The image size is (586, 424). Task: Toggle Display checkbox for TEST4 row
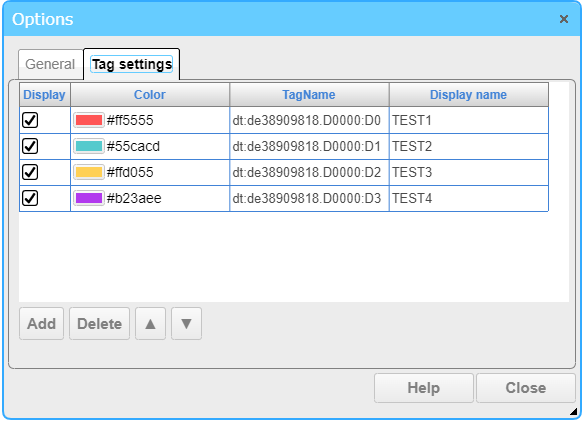(30, 198)
